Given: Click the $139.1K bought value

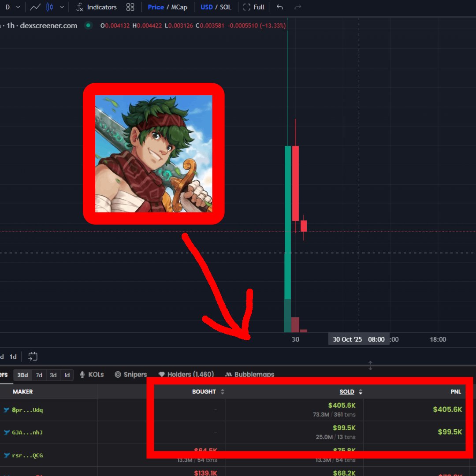Looking at the screenshot, I should pyautogui.click(x=205, y=472).
